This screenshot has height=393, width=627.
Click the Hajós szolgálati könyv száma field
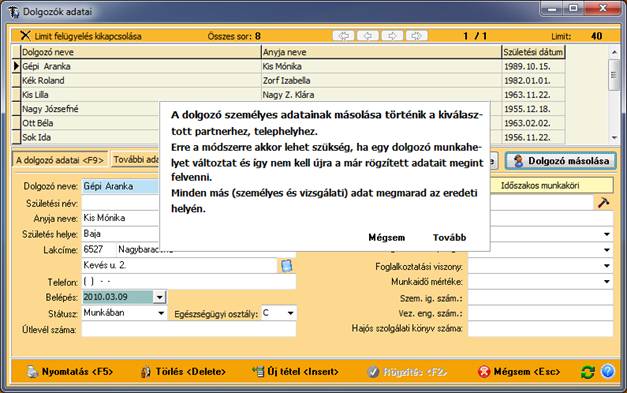point(541,329)
